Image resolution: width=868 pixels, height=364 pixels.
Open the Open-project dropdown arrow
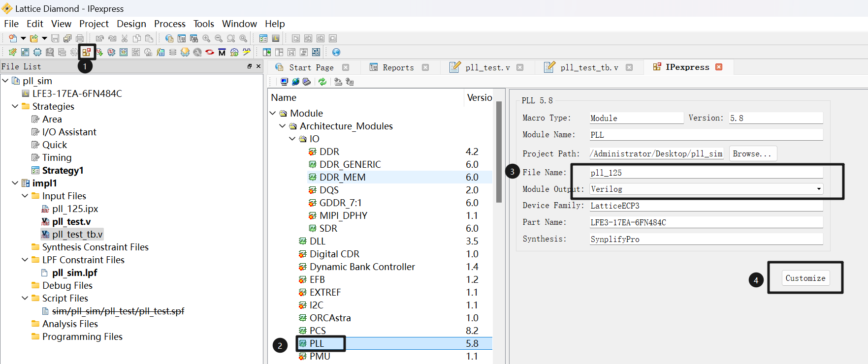click(44, 38)
